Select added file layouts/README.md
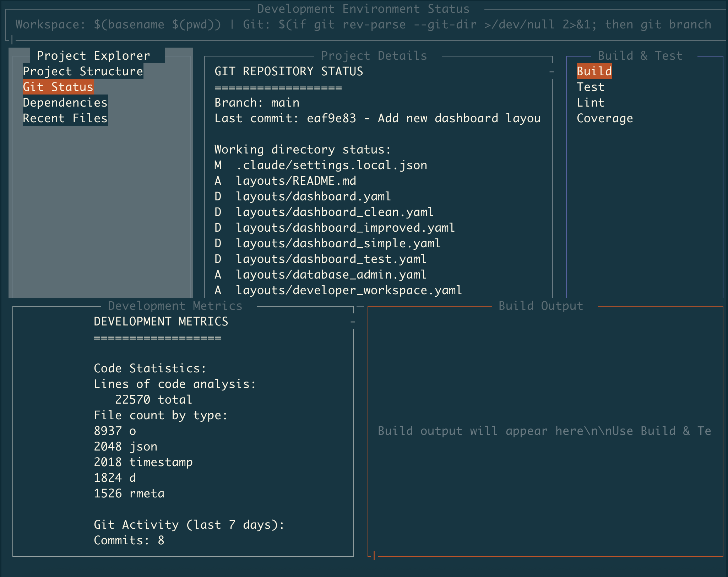This screenshot has width=728, height=577. pos(295,180)
